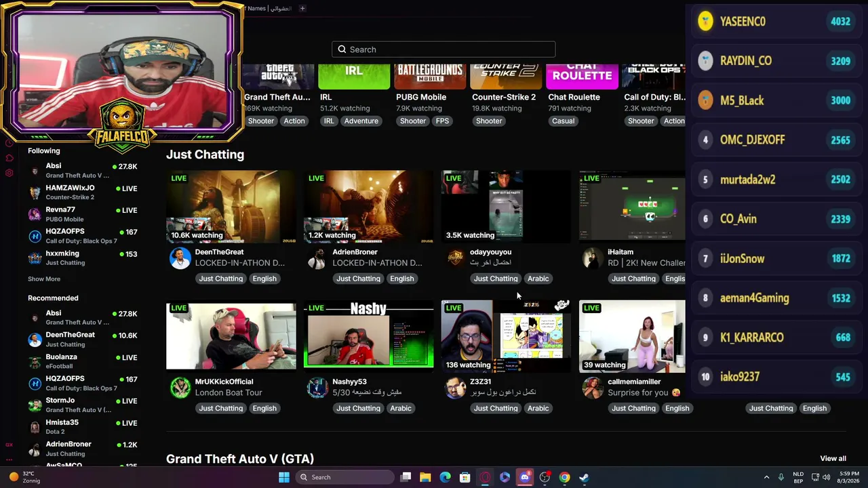Open DeenTheGreat's live stream thumbnail

pos(231,207)
